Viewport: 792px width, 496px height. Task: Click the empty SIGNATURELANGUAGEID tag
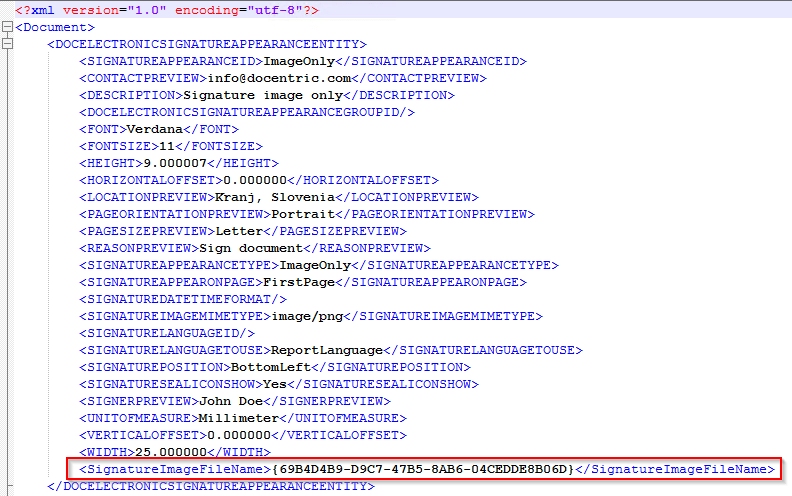pos(167,333)
